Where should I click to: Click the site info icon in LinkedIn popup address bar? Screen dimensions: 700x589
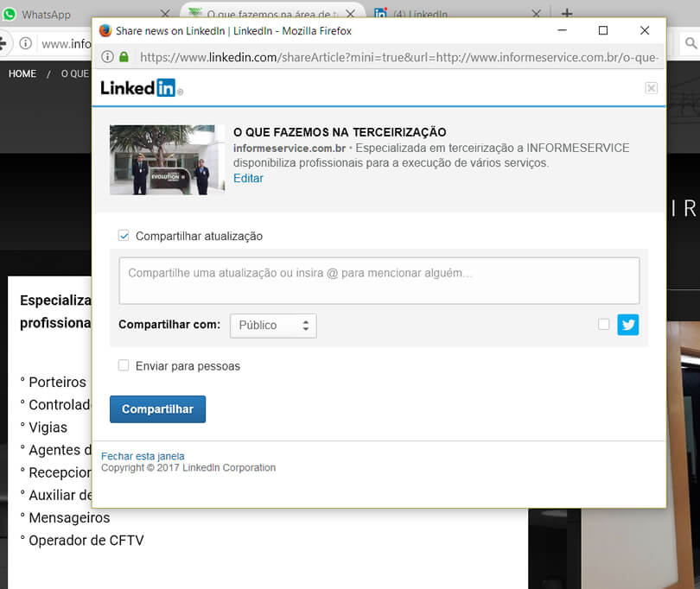click(x=107, y=57)
